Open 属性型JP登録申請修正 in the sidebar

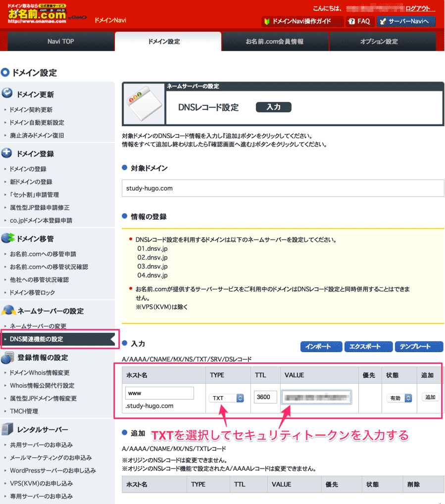[40, 207]
